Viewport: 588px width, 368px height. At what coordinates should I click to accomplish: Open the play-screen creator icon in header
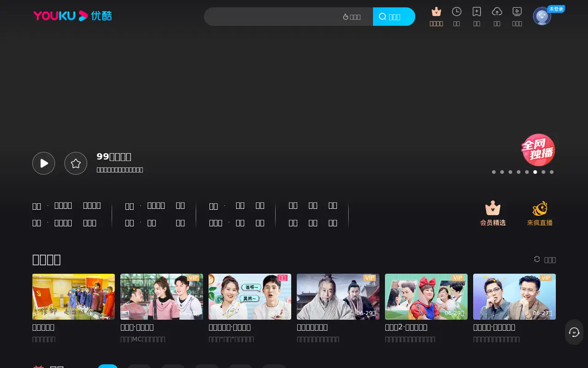tap(517, 11)
